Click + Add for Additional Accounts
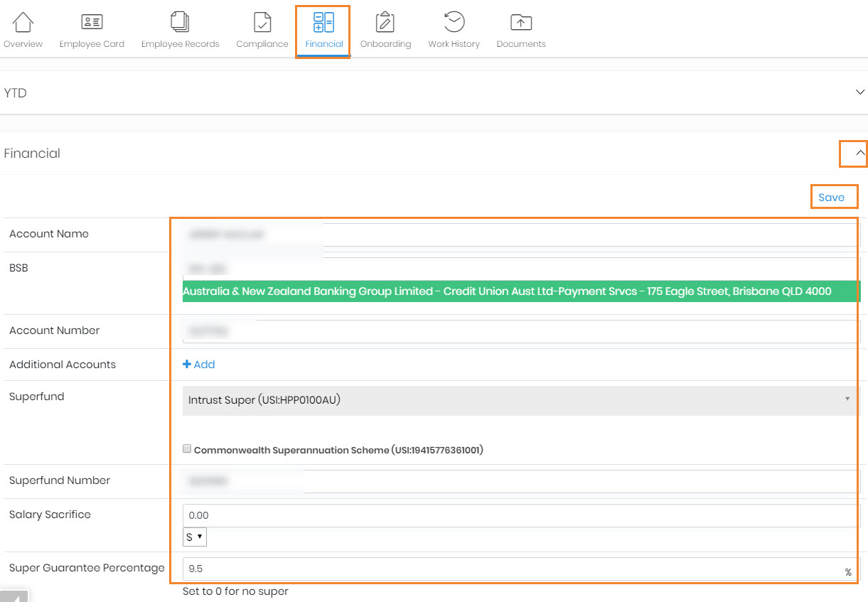Screen dimensions: 868x602 (199, 365)
